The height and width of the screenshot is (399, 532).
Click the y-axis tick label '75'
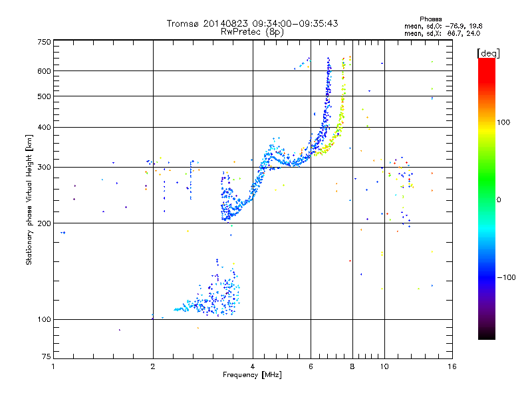(x=47, y=356)
